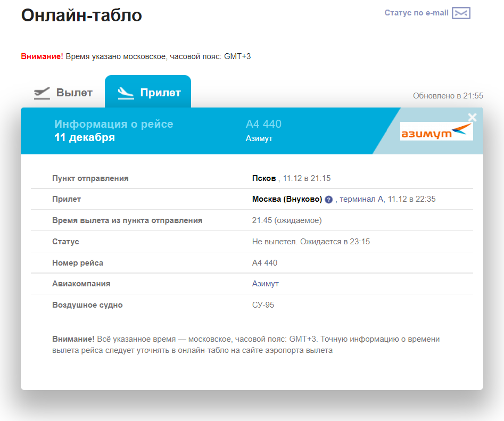
Task: Dismiss flight info panel with the X
Action: (472, 118)
